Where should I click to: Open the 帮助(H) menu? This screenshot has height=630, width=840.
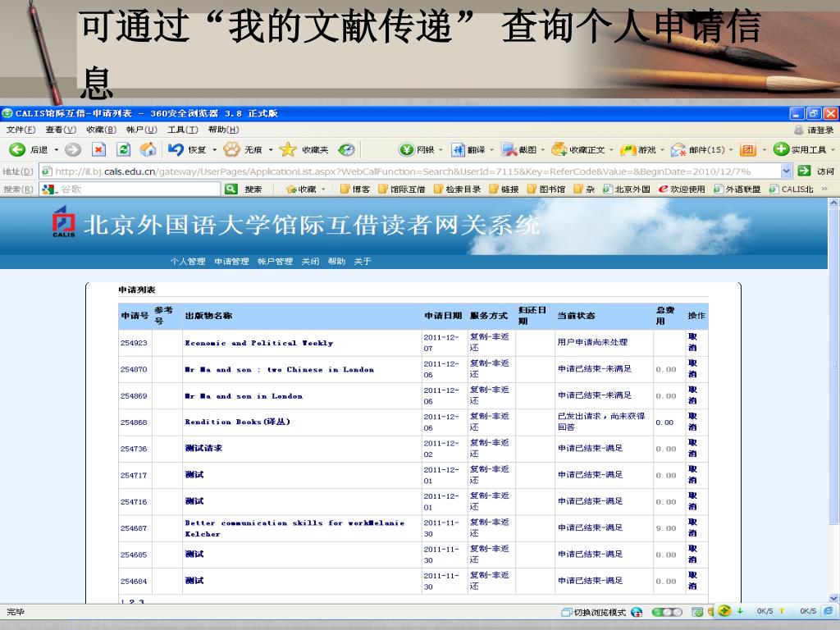(223, 130)
